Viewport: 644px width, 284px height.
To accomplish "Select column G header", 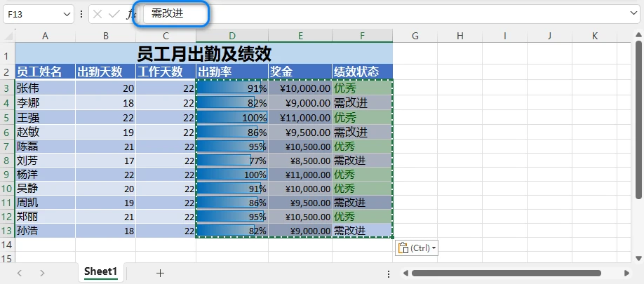I will tap(415, 36).
